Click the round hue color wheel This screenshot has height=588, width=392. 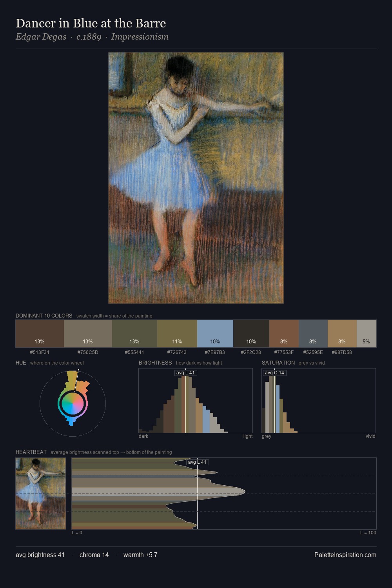[x=73, y=403]
